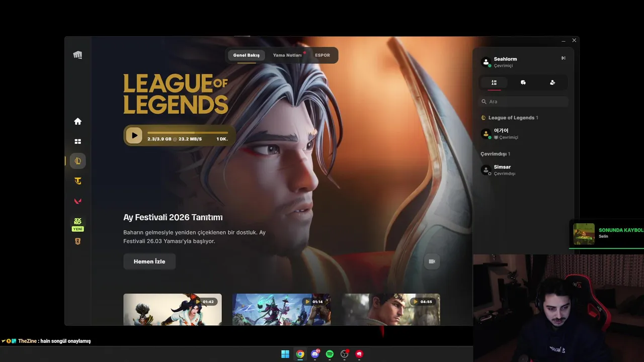644x362 pixels.
Task: Select the friends list tab icon
Action: [x=494, y=82]
